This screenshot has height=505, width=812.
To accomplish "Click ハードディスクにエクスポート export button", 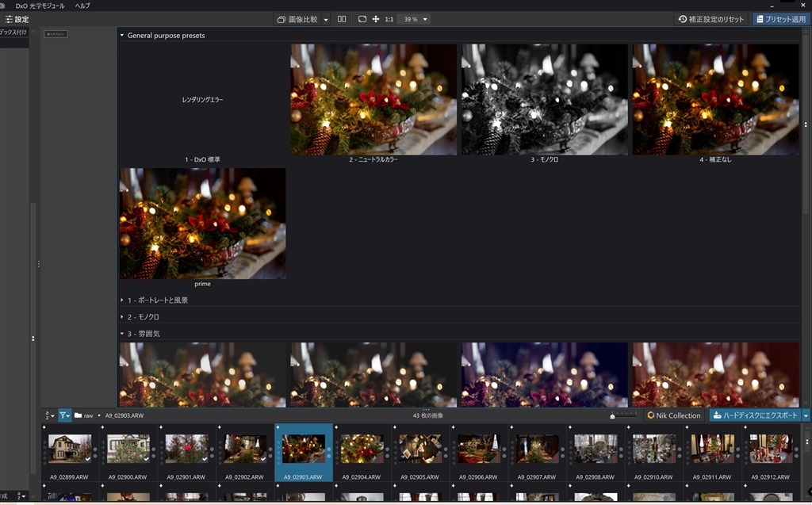I will click(x=756, y=415).
